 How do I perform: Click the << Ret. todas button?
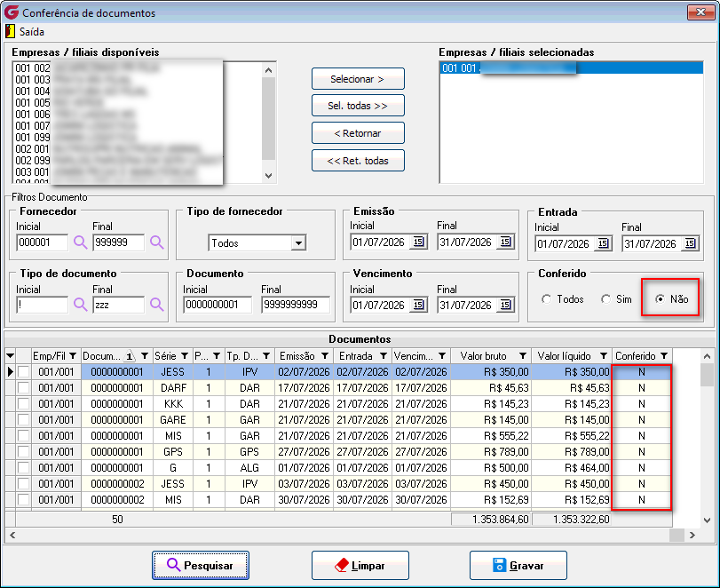[358, 161]
